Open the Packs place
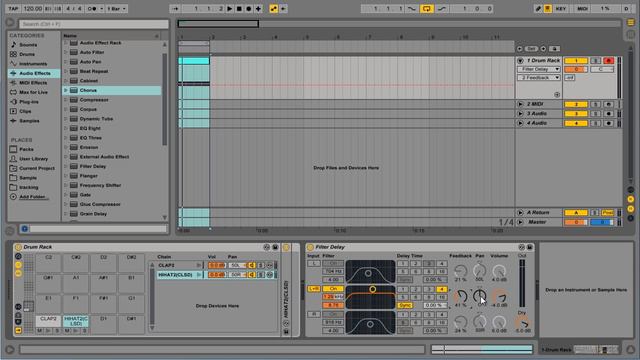Image resolution: width=640 pixels, height=360 pixels. pyautogui.click(x=26, y=149)
